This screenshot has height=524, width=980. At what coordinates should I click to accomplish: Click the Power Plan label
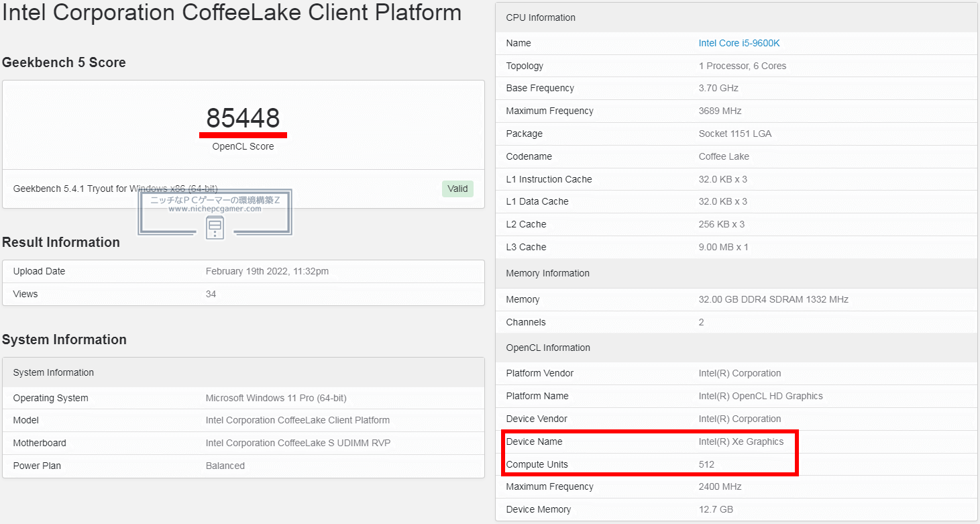click(37, 466)
